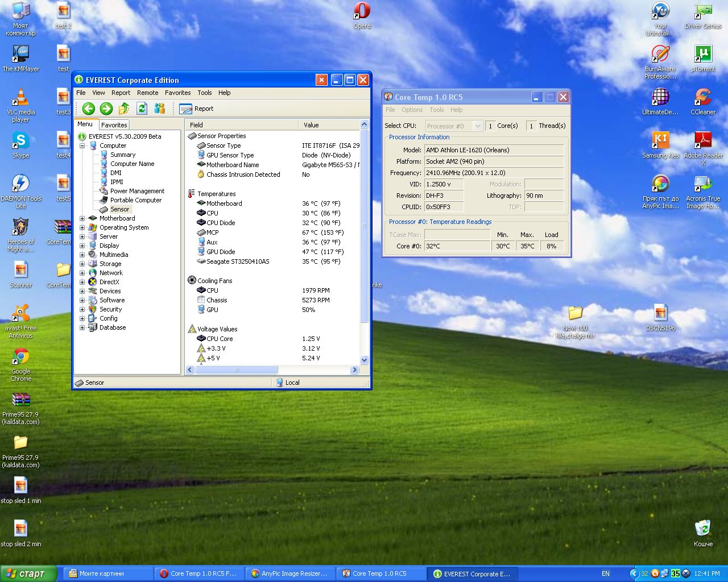The width and height of the screenshot is (728, 582).
Task: Open the Select CPU dropdown in Core Temp
Action: [x=477, y=126]
